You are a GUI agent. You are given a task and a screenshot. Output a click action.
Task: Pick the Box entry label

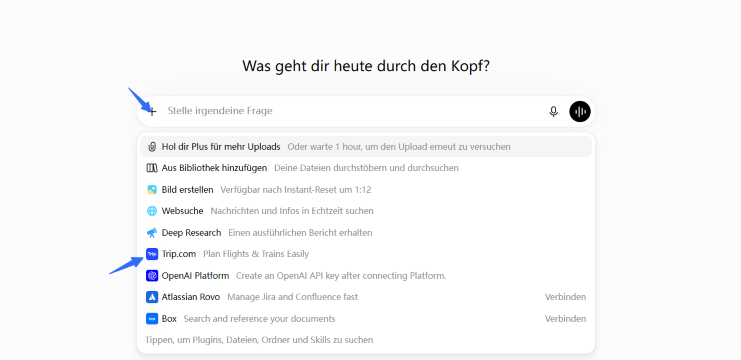pos(169,319)
